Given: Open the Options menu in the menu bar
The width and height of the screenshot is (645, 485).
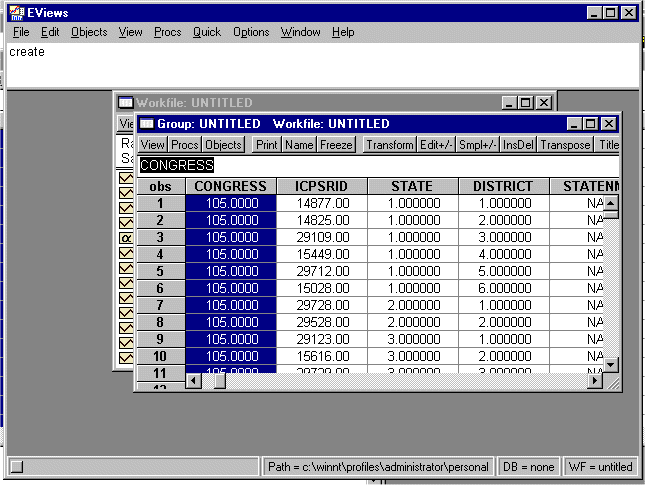Looking at the screenshot, I should (x=251, y=32).
